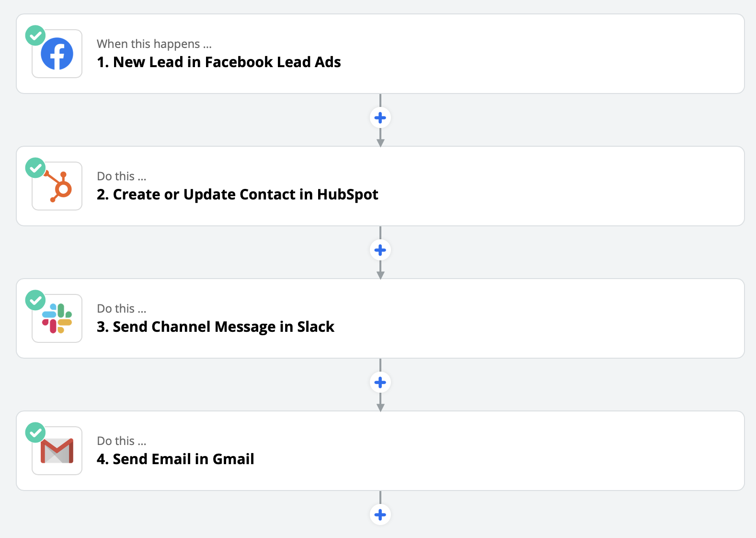This screenshot has height=538, width=756.
Task: Add step between Slack and Gmail with plus
Action: click(x=380, y=382)
